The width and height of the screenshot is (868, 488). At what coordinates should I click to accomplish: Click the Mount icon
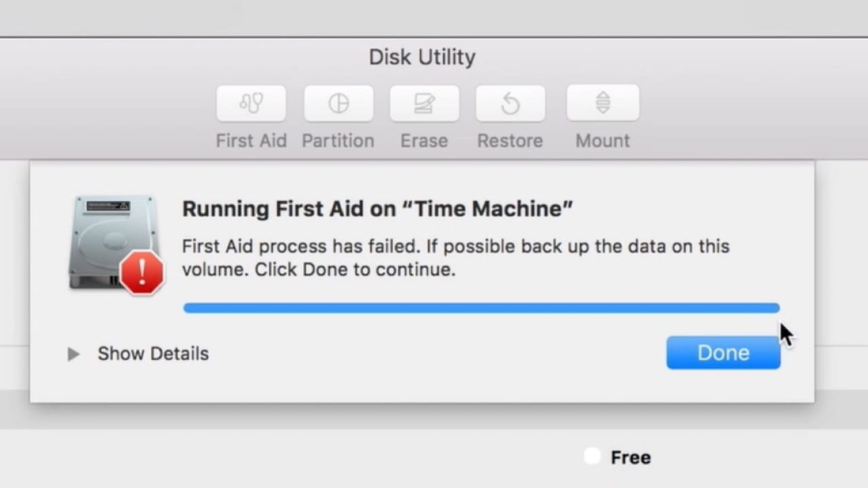(601, 103)
